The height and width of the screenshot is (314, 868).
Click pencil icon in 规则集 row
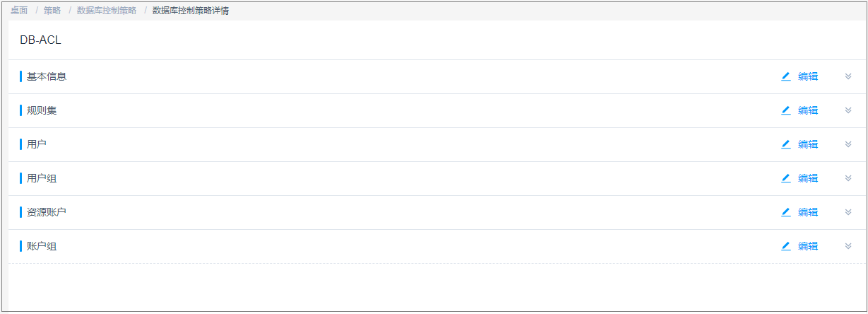pyautogui.click(x=785, y=110)
